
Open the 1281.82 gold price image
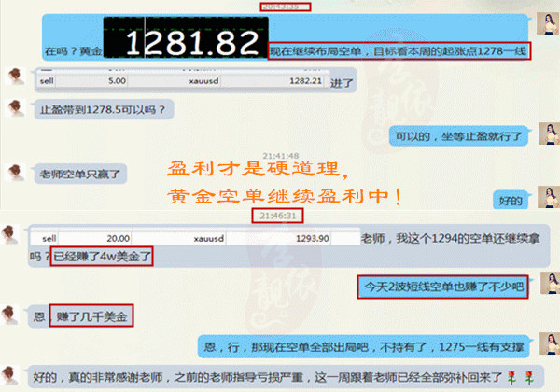pos(186,37)
